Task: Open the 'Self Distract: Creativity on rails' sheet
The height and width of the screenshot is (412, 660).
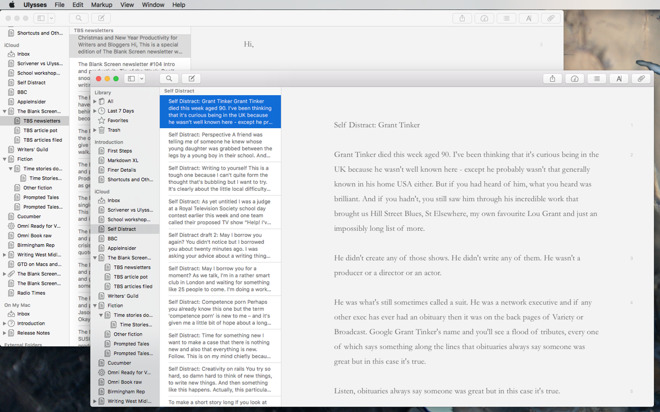Action: click(x=220, y=379)
